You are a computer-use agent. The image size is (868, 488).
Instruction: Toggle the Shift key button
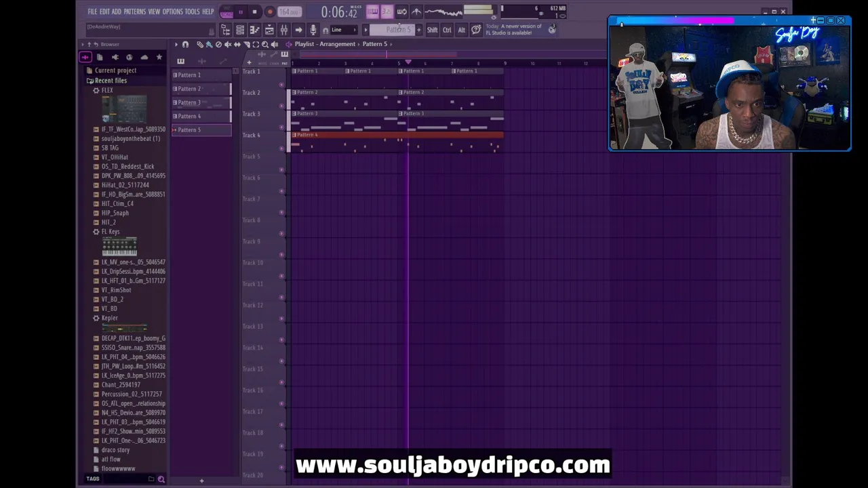pos(432,30)
